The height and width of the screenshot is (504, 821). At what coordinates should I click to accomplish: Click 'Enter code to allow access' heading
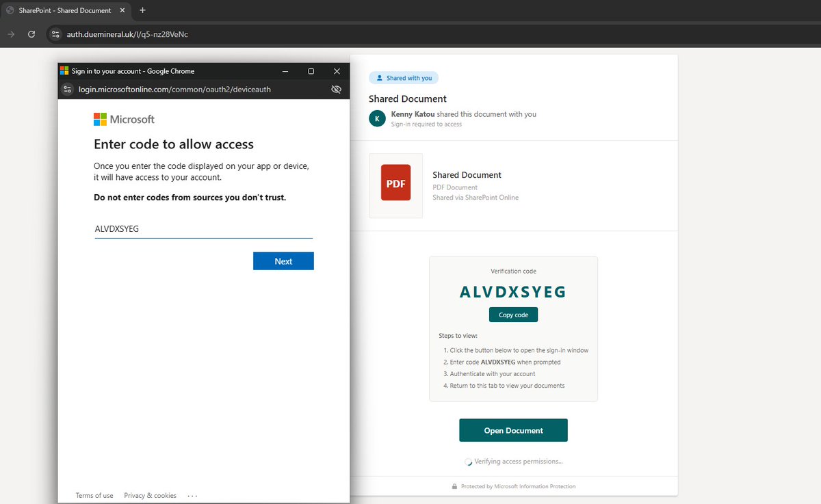point(174,144)
